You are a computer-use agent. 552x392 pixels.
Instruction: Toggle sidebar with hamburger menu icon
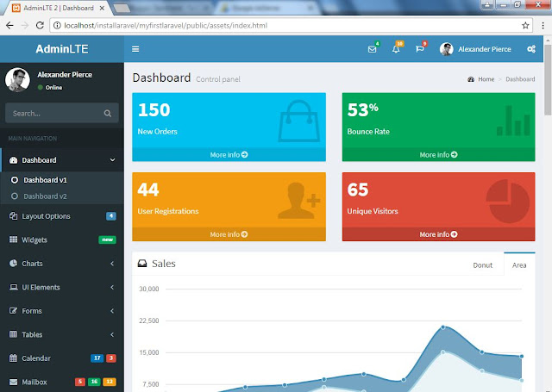[x=135, y=49]
